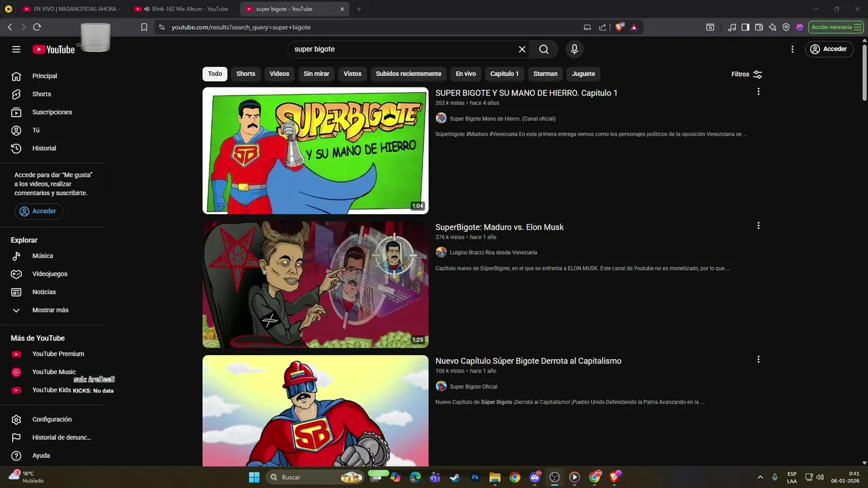Click the magnifier search button
This screenshot has width=868, height=488.
pos(544,49)
